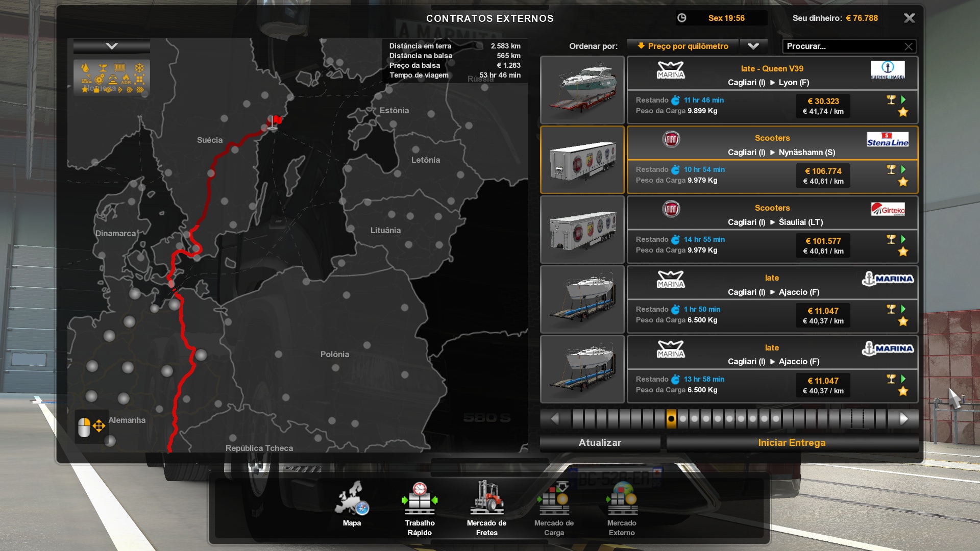Select the Cagliari to Nynäshamn (S) route text
Screen dimensions: 980x551
pos(781,153)
